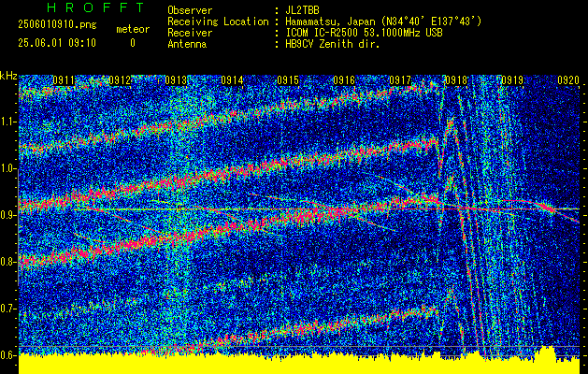Click the 0914 time marker

point(232,79)
